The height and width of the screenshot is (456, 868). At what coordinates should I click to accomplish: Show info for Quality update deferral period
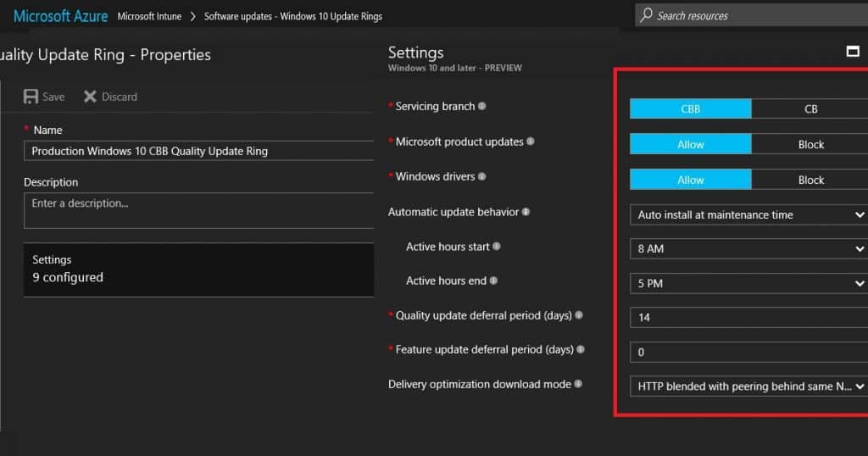click(579, 315)
